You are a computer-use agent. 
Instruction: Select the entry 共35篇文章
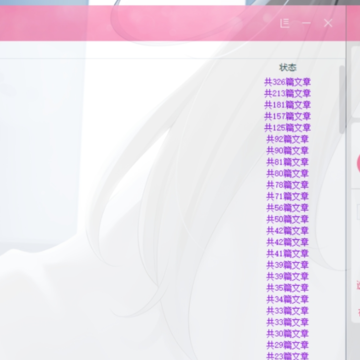(288, 288)
